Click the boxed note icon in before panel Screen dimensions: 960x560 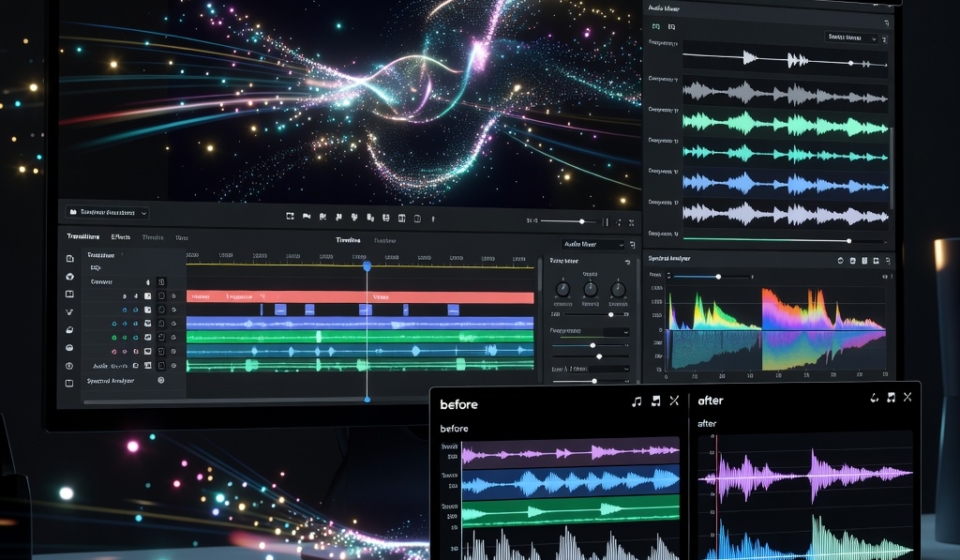(656, 401)
